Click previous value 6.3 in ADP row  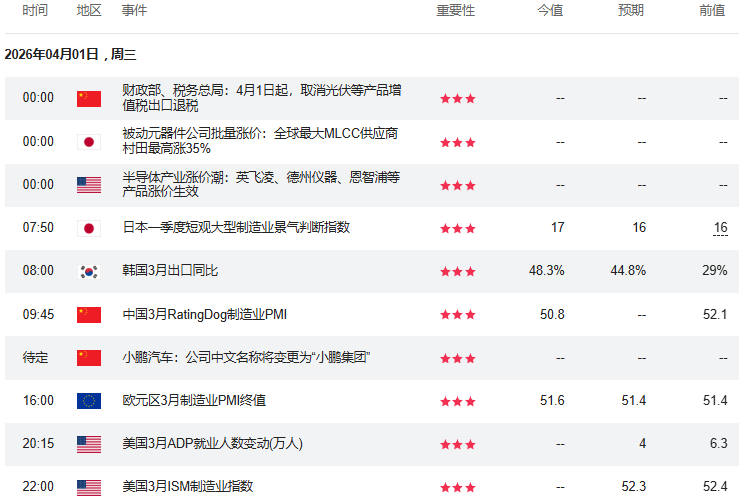click(719, 443)
